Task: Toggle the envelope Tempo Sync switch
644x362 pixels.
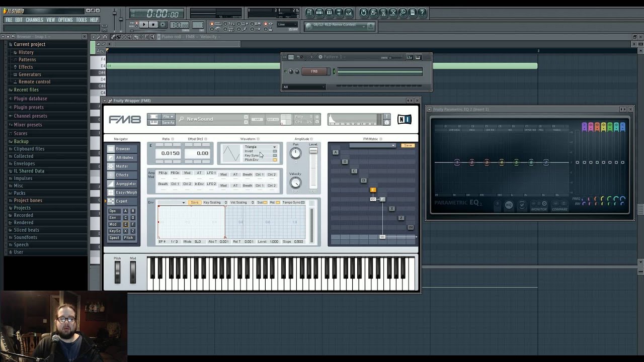Action: [302, 203]
